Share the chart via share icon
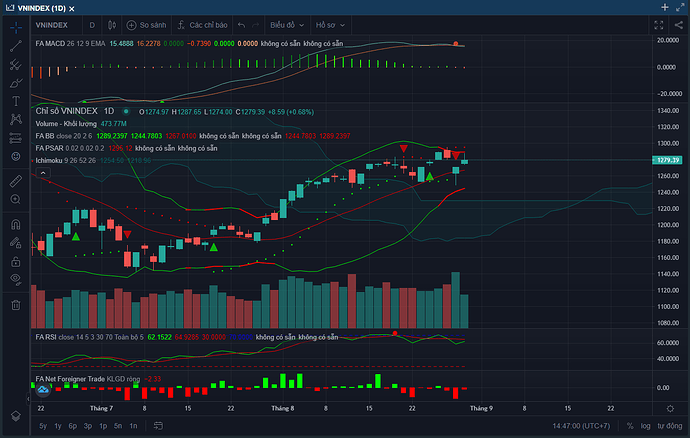This screenshot has height=438, width=690. tap(679, 25)
